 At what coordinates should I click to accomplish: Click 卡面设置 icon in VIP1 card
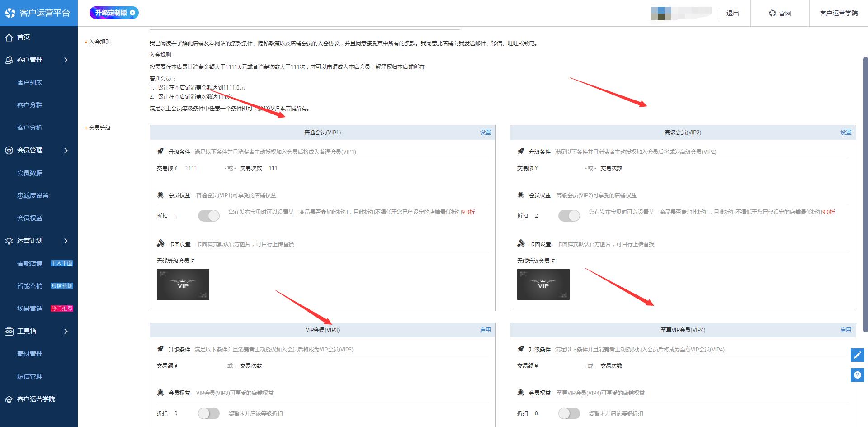point(160,243)
